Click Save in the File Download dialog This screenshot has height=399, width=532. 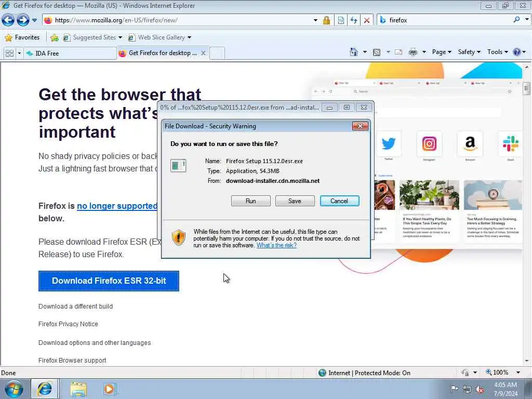click(x=295, y=201)
